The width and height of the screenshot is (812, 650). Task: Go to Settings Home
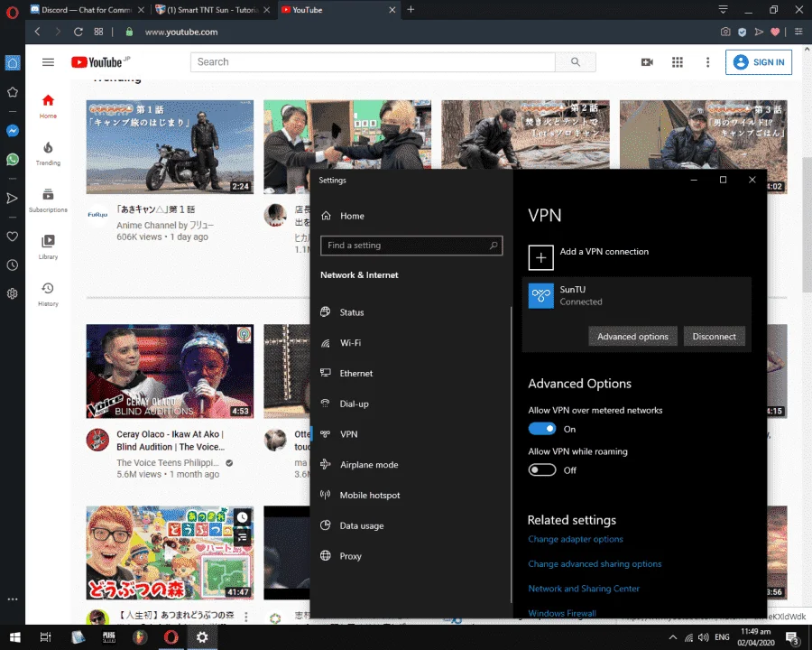(x=343, y=216)
